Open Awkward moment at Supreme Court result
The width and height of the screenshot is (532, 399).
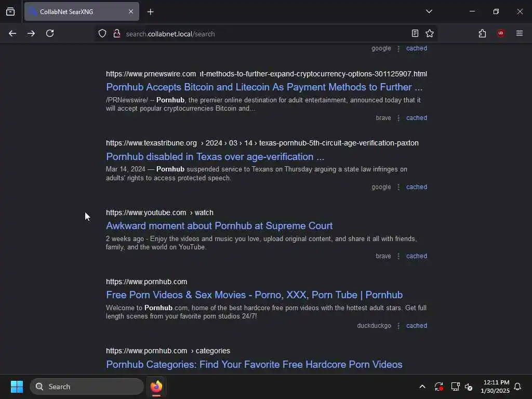(x=219, y=226)
